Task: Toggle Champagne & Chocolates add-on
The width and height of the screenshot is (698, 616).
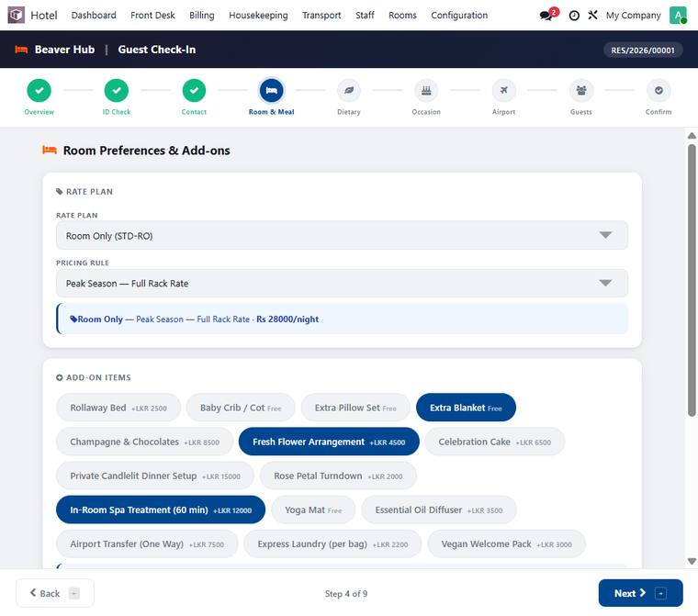Action: pyautogui.click(x=145, y=442)
